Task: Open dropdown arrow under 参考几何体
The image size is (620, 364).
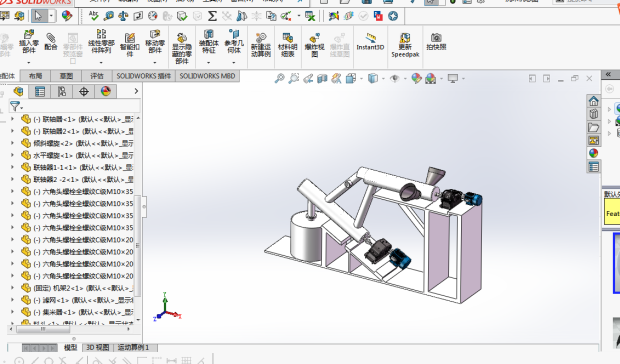Action: [234, 62]
